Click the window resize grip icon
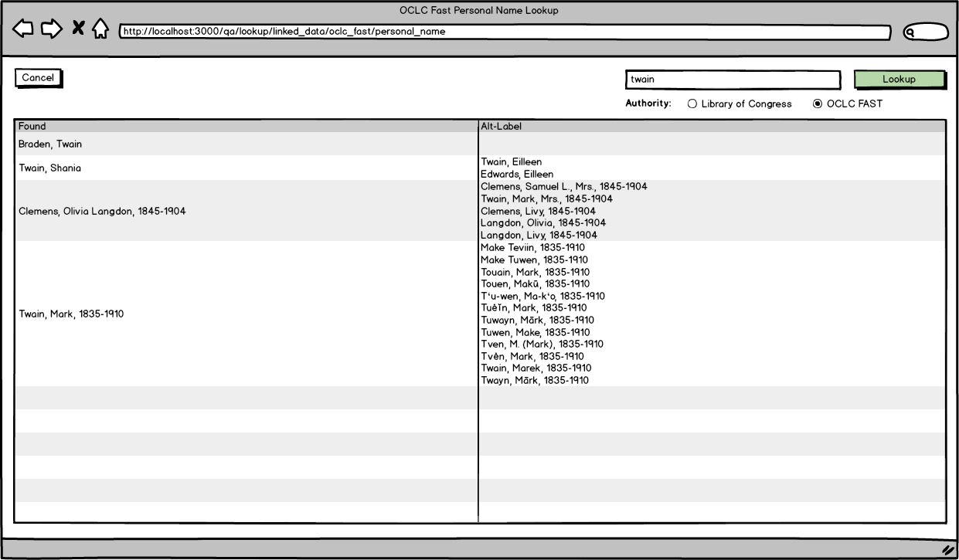 coord(947,550)
